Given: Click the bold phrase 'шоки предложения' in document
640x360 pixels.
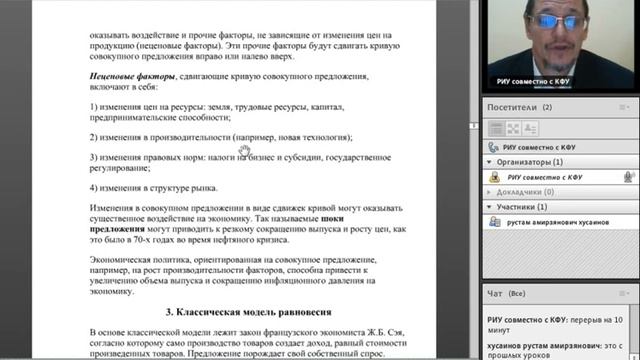Looking at the screenshot, I should (217, 224).
